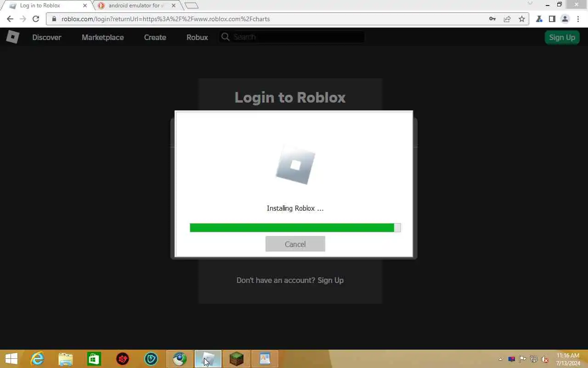This screenshot has width=588, height=368.
Task: Switch to the Roblox installer taskbar button
Action: coord(208,359)
